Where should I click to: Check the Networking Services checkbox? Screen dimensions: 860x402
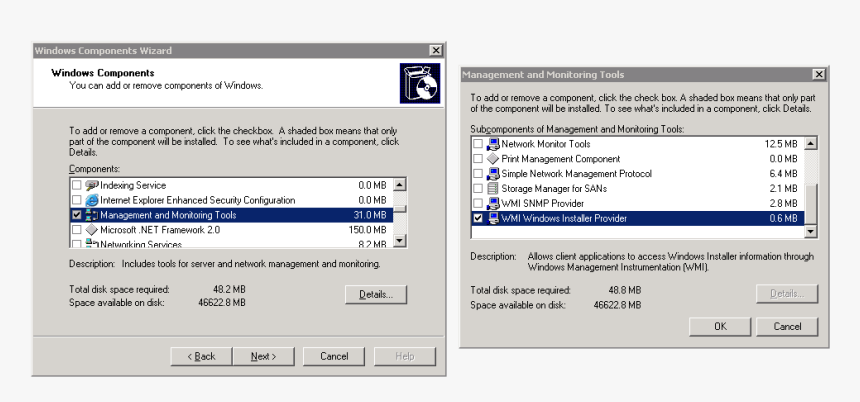pos(77,244)
